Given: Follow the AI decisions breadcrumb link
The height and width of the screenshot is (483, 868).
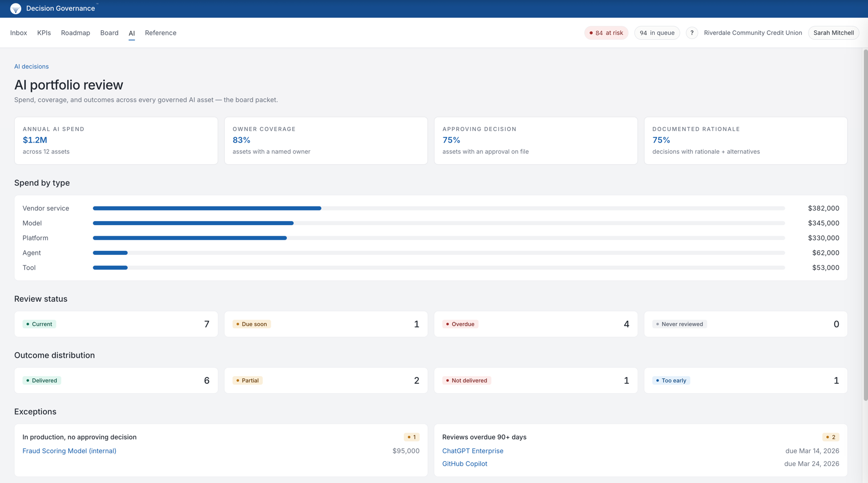Looking at the screenshot, I should (31, 66).
